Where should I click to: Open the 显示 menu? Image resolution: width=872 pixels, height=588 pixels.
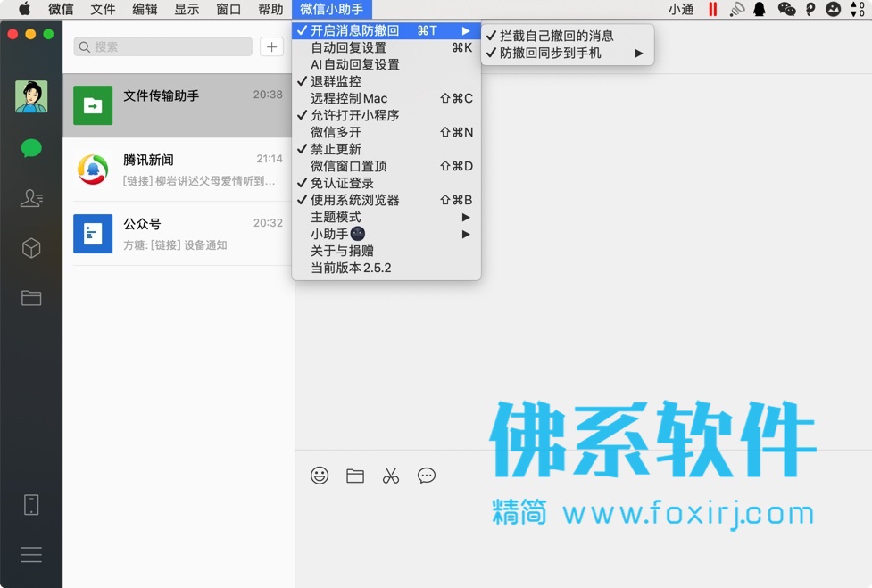[187, 9]
